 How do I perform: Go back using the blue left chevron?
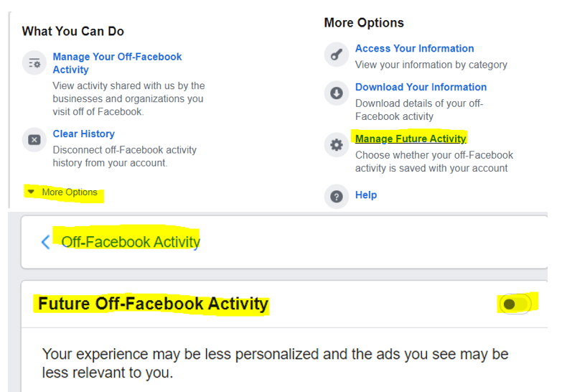click(x=45, y=242)
